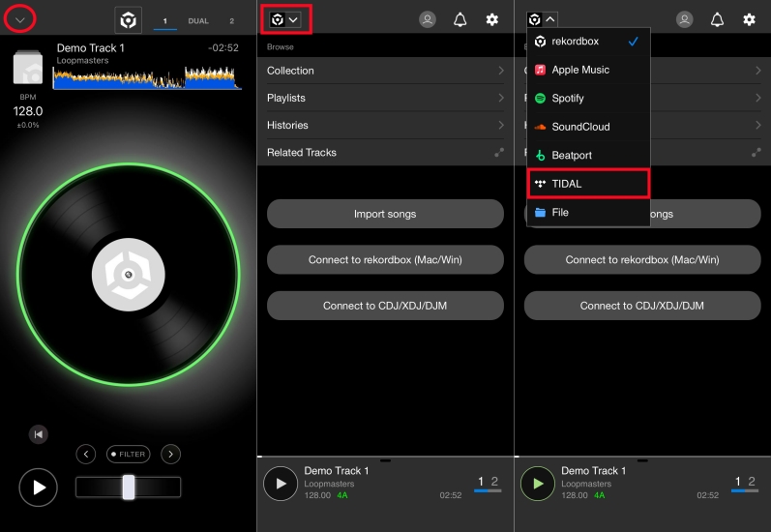Open account profile on middle screen
771x532 pixels.
(428, 19)
